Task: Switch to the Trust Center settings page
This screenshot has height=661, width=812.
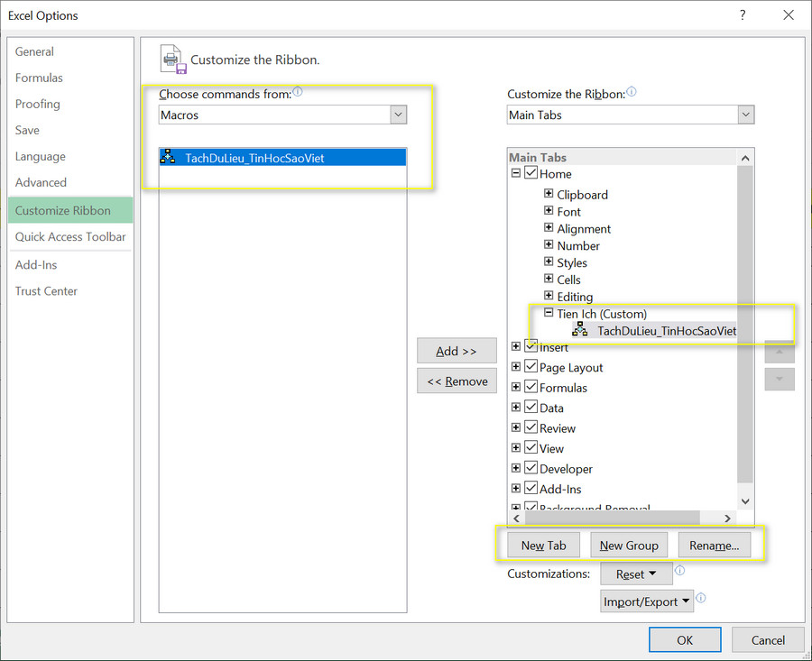Action: [x=46, y=290]
